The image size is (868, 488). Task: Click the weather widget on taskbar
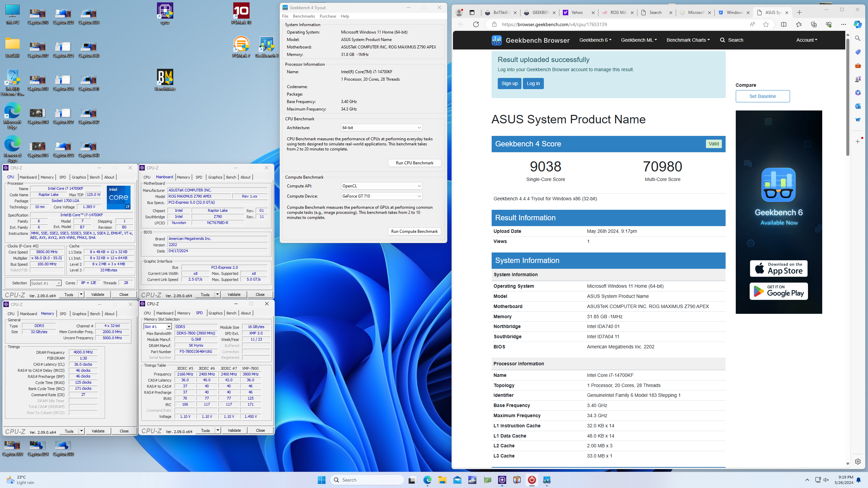[x=20, y=480]
